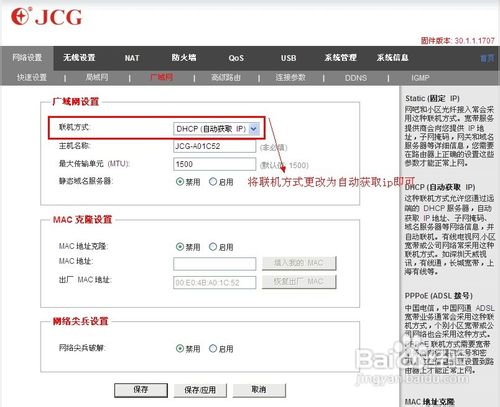Click the 主机名称 input field
Screen dimensions: 500x407
click(x=214, y=146)
